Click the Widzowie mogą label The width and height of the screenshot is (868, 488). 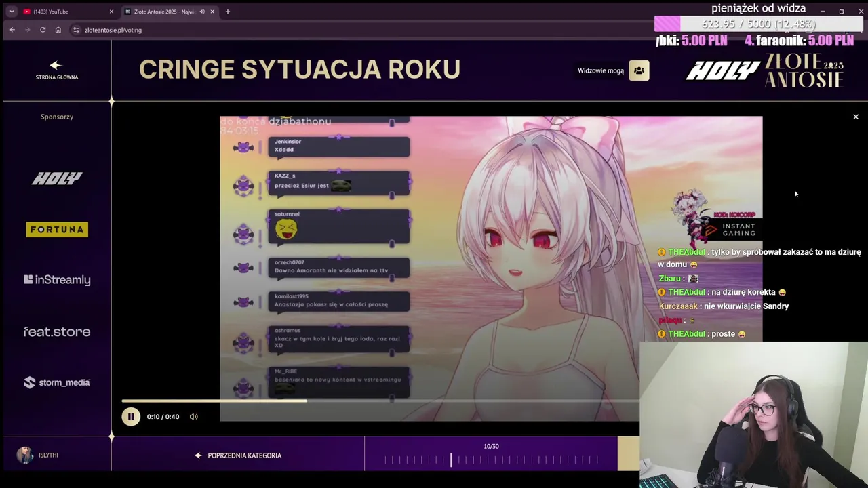click(601, 70)
